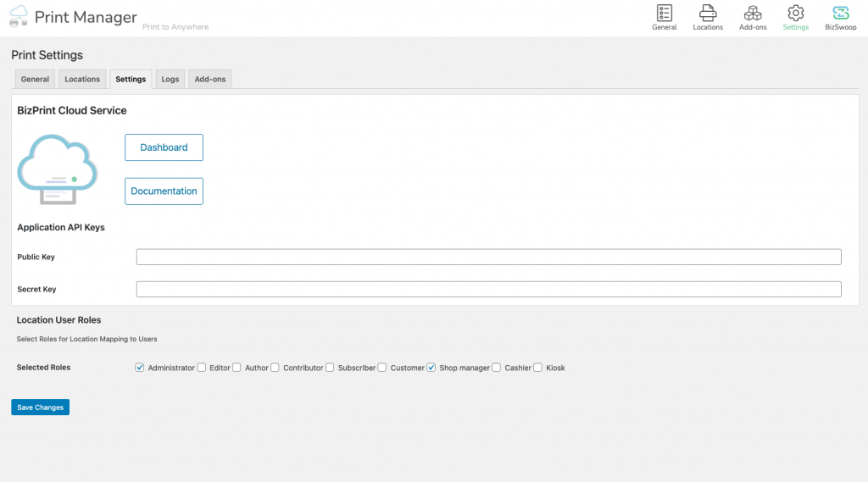The width and height of the screenshot is (868, 482).
Task: Tick the Kiosk role checkbox
Action: coord(538,368)
